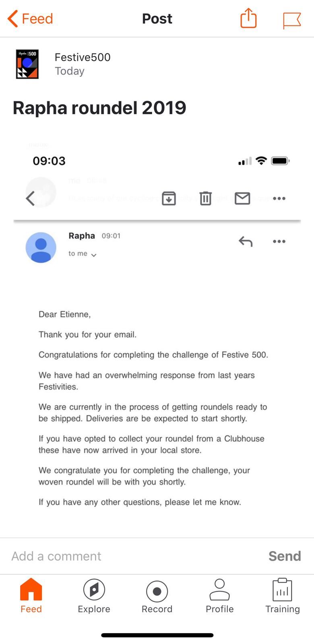The height and width of the screenshot is (644, 314).
Task: Switch to the Explore tab
Action: [x=94, y=596]
